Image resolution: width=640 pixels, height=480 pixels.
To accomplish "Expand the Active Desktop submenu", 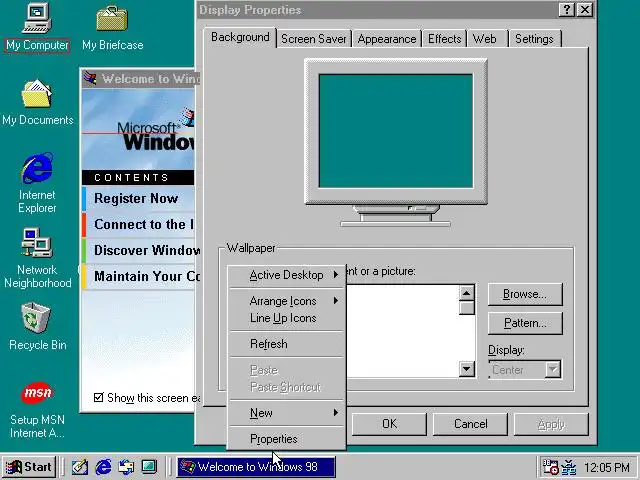I will pyautogui.click(x=287, y=275).
